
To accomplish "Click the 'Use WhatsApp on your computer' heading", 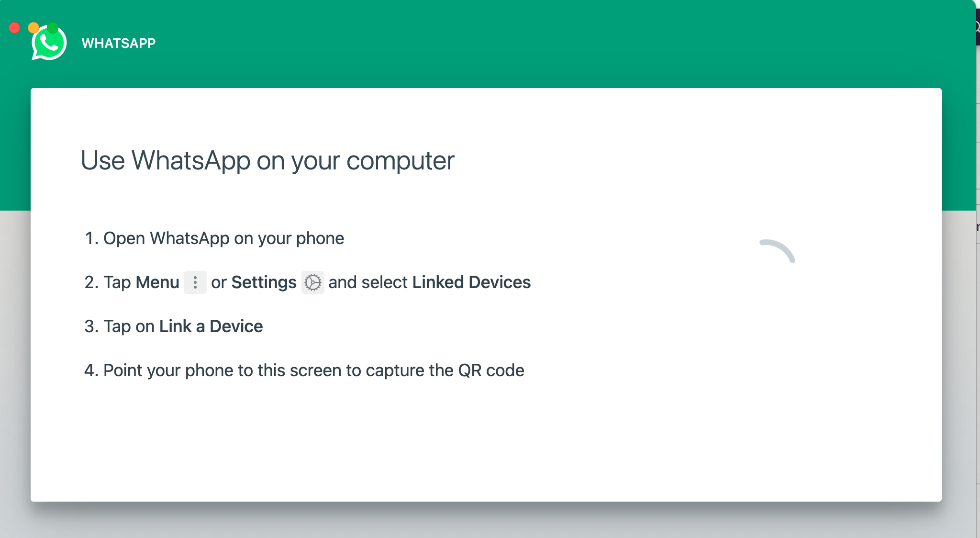I will [267, 160].
